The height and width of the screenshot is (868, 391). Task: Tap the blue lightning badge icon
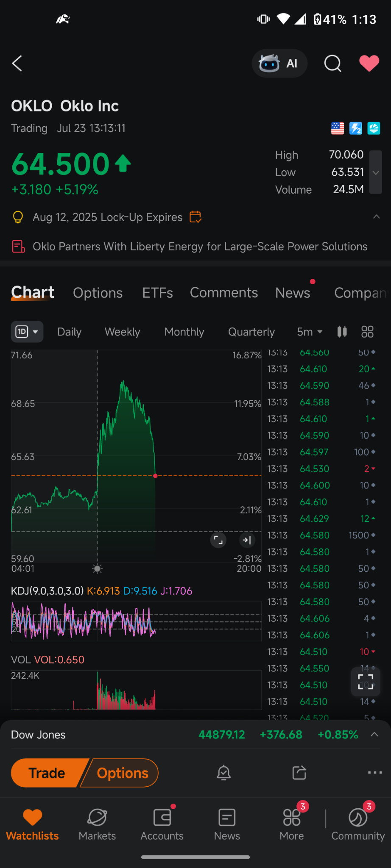[356, 128]
